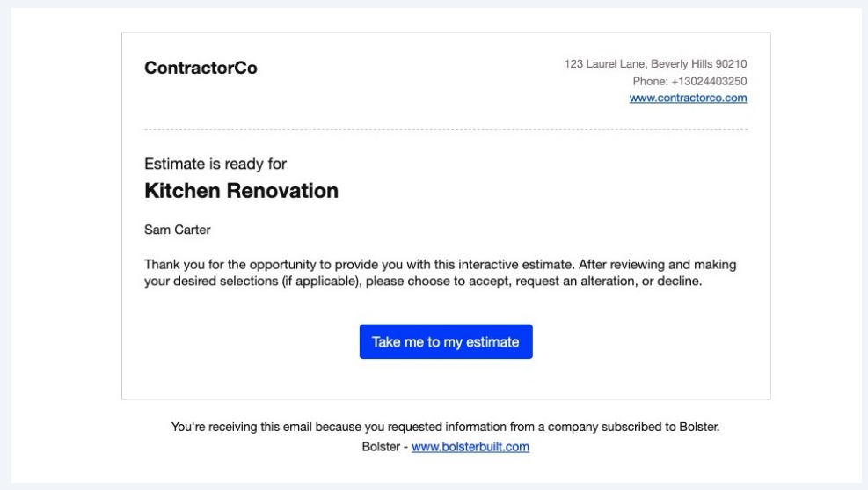Click the "Take me to my estimate" button
This screenshot has width=868, height=490.
(x=446, y=341)
